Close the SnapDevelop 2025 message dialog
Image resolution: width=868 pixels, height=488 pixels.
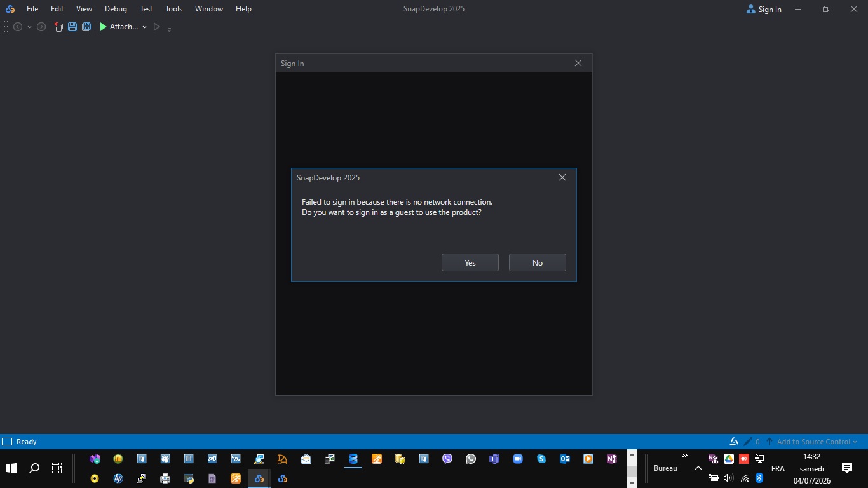[562, 177]
